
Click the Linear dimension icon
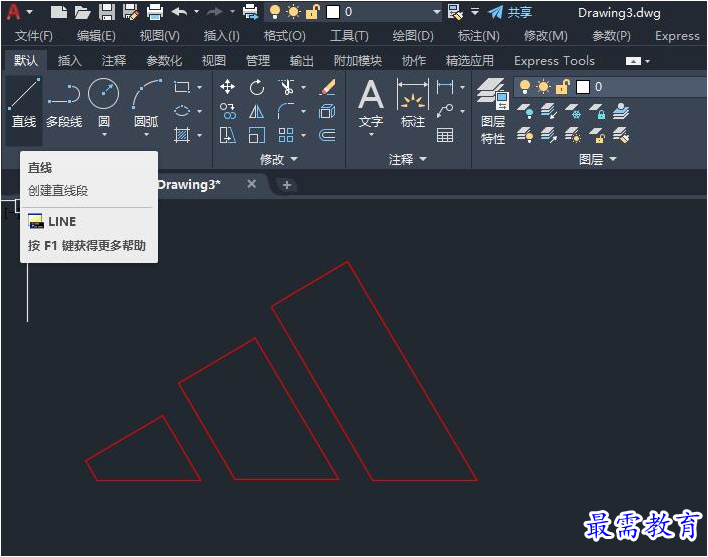[445, 87]
